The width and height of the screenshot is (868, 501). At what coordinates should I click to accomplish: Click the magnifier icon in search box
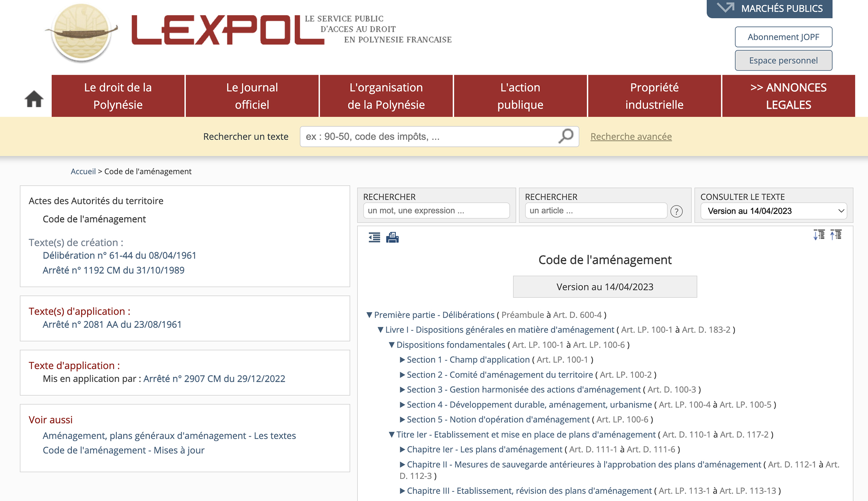[x=566, y=136]
